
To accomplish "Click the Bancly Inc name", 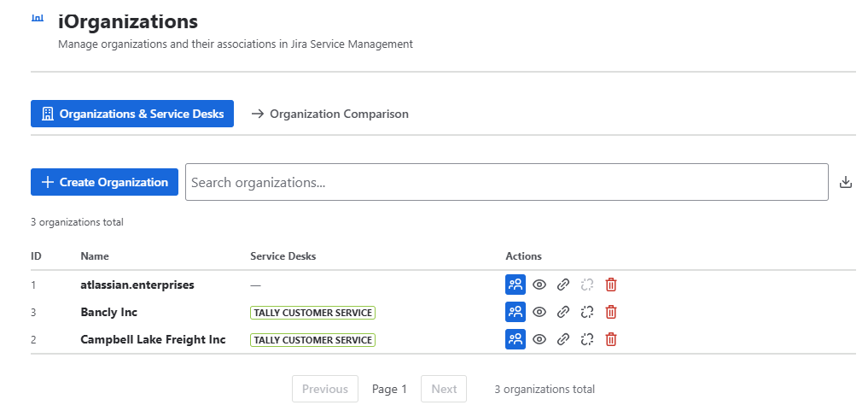I will (109, 312).
